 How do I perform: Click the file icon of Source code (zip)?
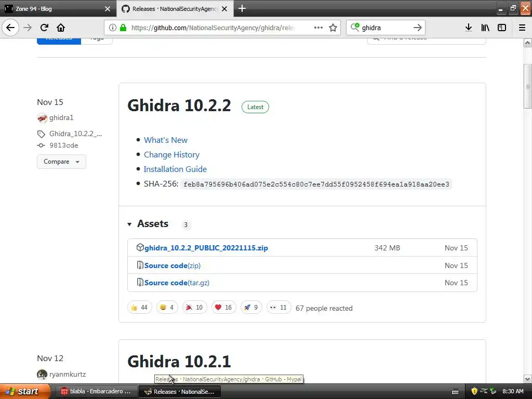(140, 265)
